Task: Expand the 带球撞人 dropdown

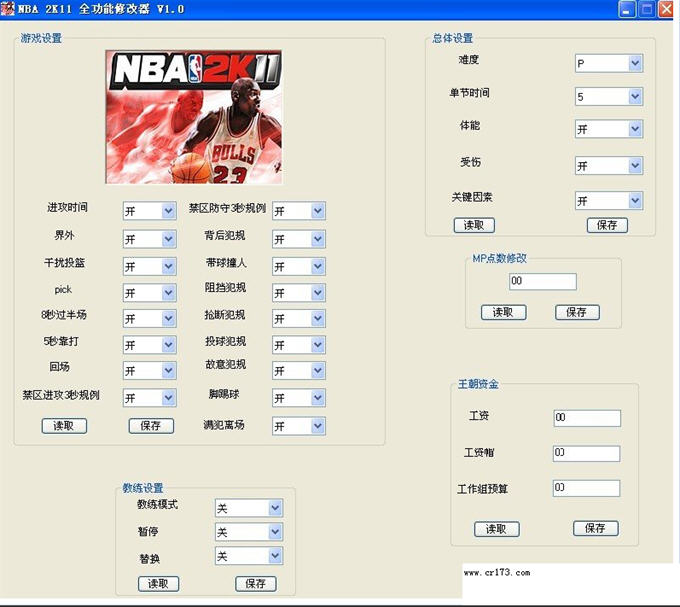Action: 299,266
